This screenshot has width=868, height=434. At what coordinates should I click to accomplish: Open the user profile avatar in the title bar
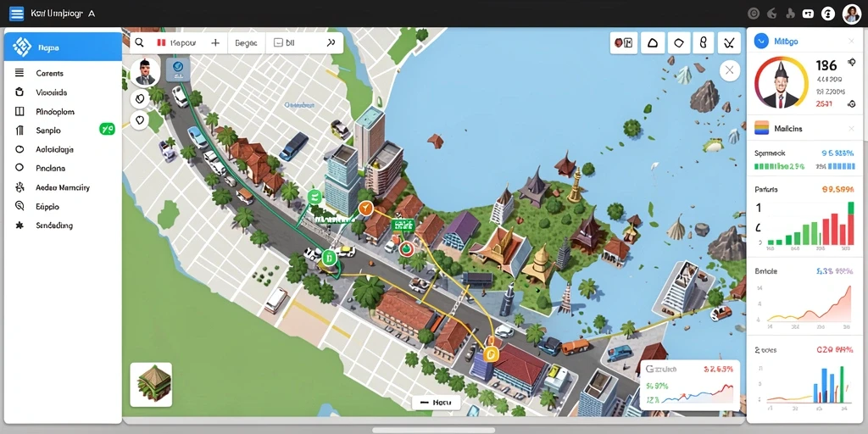click(x=851, y=14)
